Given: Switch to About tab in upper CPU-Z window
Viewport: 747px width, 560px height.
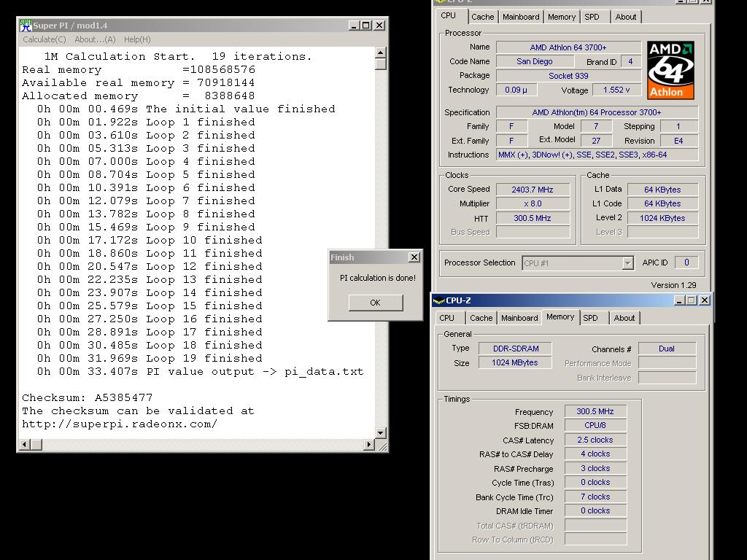Looking at the screenshot, I should 625,17.
